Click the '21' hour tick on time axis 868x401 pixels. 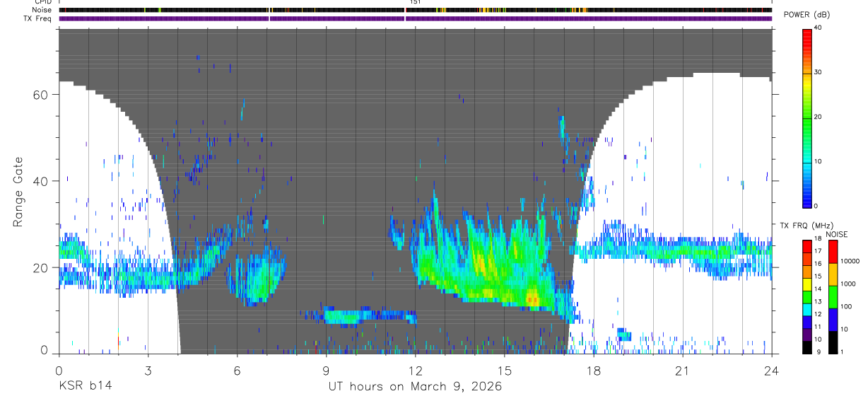click(x=683, y=371)
